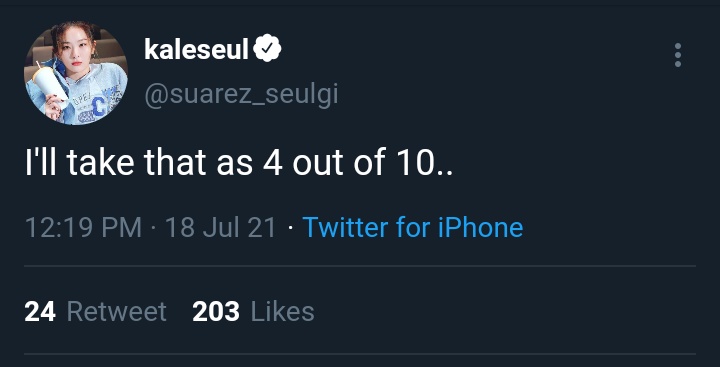Click the cup held in the avatar
Screen dimensions: 720x367
[x=50, y=84]
